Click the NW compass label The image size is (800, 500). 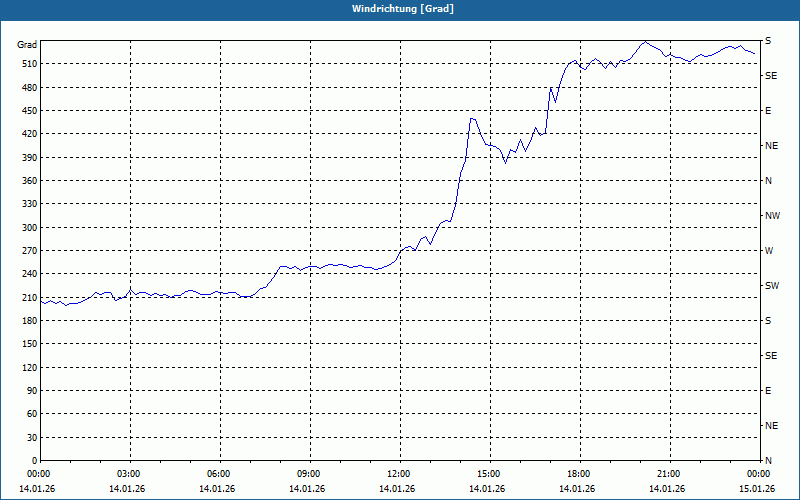(772, 216)
